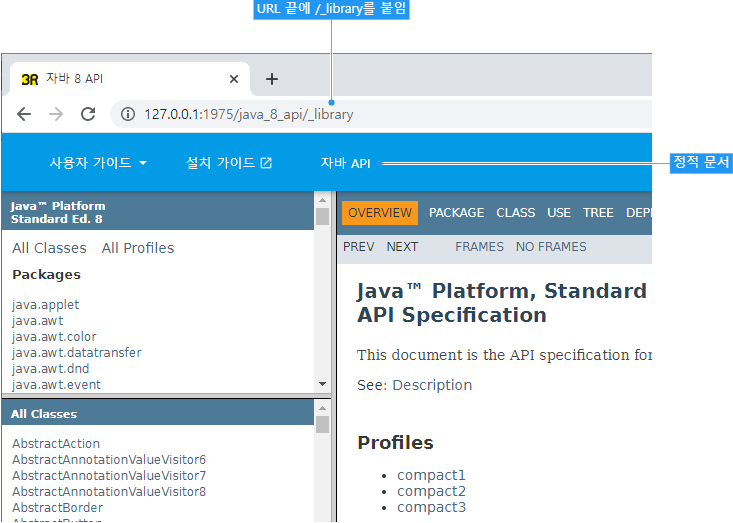
Task: Open the java.awt.datatransfer package
Action: pos(77,353)
